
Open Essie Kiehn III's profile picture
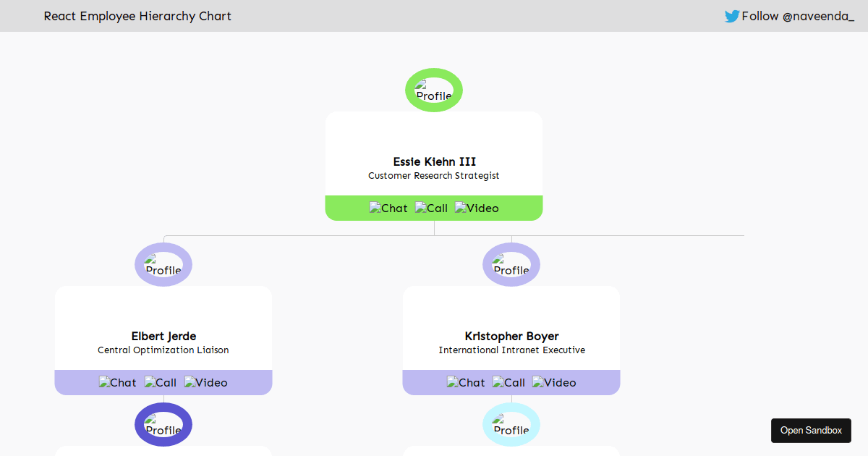pyautogui.click(x=433, y=90)
